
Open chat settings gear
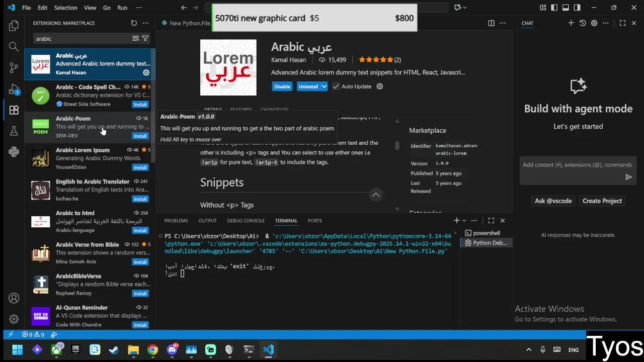(x=594, y=23)
